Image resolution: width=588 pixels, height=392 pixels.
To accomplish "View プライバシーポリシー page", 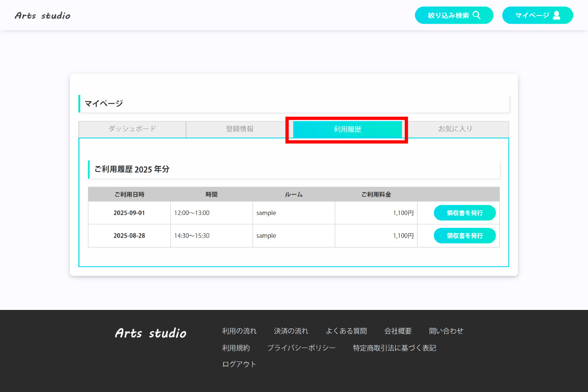I will 301,348.
